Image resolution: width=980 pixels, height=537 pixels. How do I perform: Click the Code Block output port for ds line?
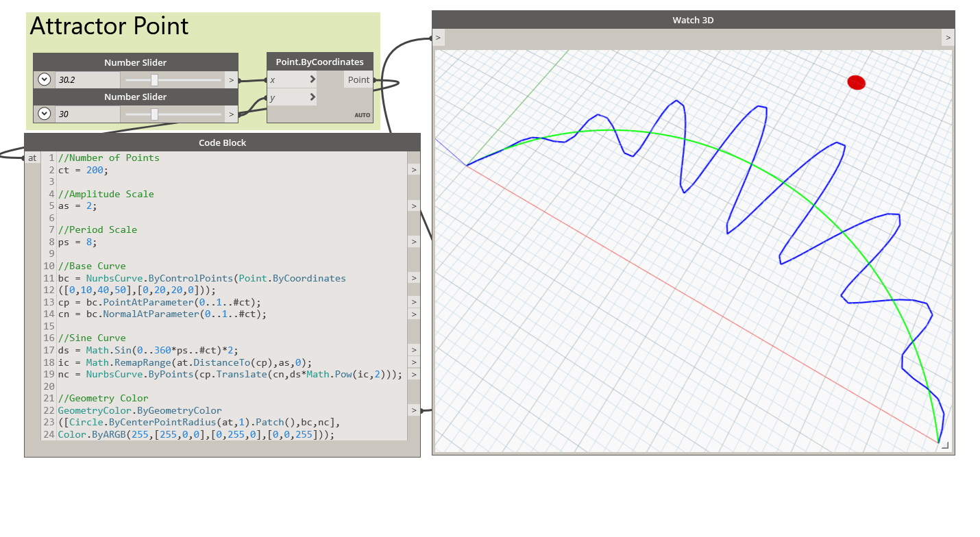[413, 350]
